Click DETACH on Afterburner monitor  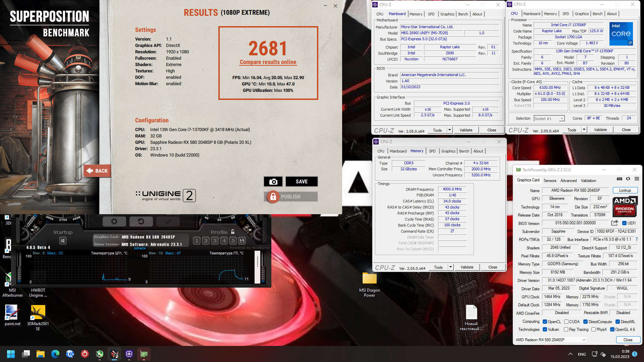(x=140, y=248)
